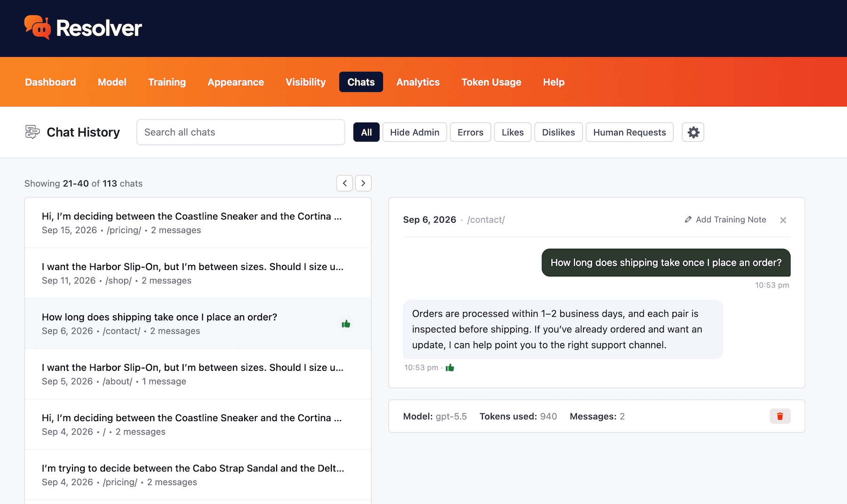Viewport: 847px width, 504px height.
Task: Click the Resolver robot logo icon
Action: coord(37,27)
